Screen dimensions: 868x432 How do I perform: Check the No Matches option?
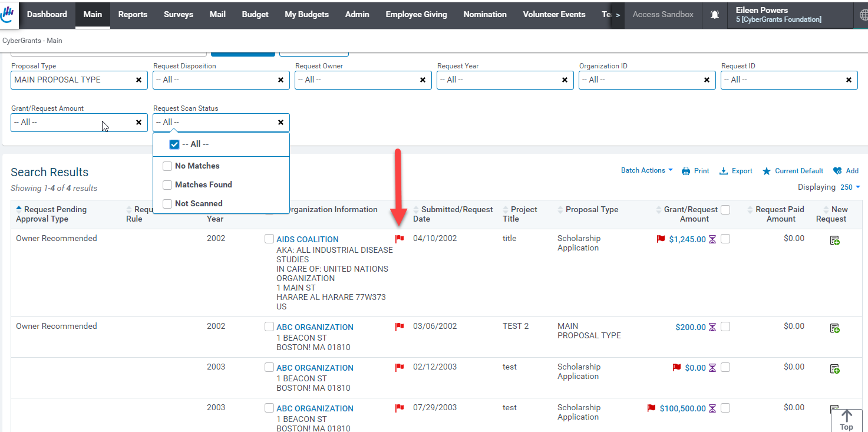coord(167,166)
